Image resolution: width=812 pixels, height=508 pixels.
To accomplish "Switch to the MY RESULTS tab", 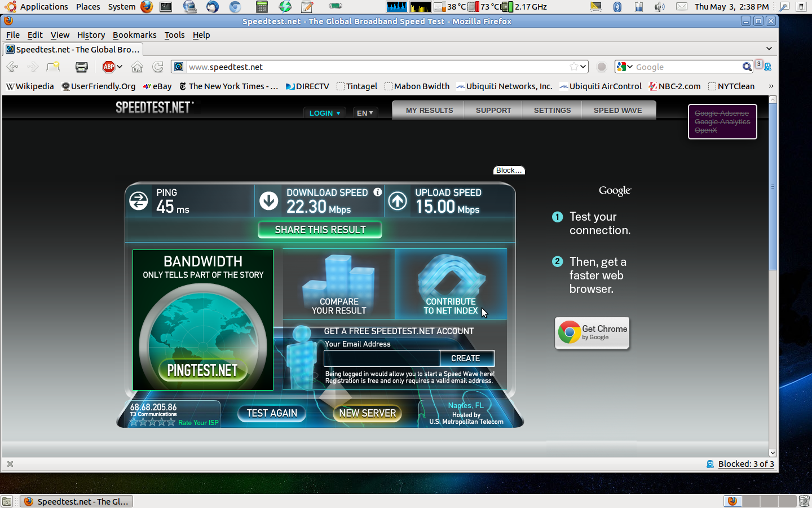I will click(429, 111).
